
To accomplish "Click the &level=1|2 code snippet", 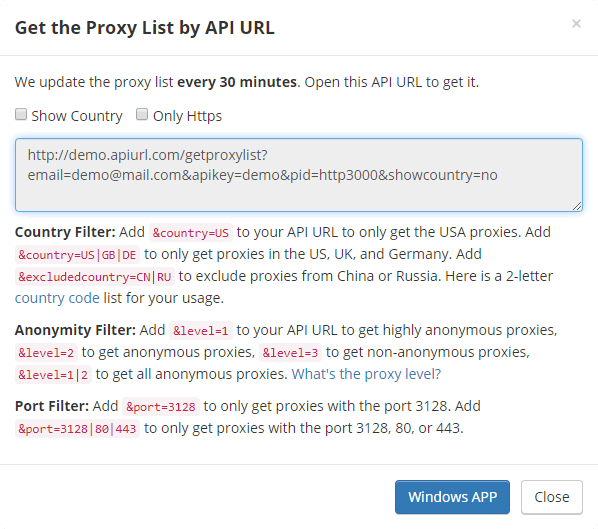I will pyautogui.click(x=53, y=375).
